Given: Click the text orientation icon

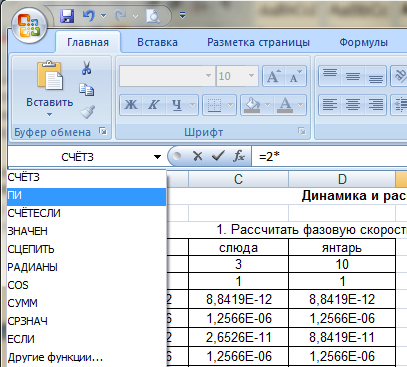Looking at the screenshot, I should [400, 76].
